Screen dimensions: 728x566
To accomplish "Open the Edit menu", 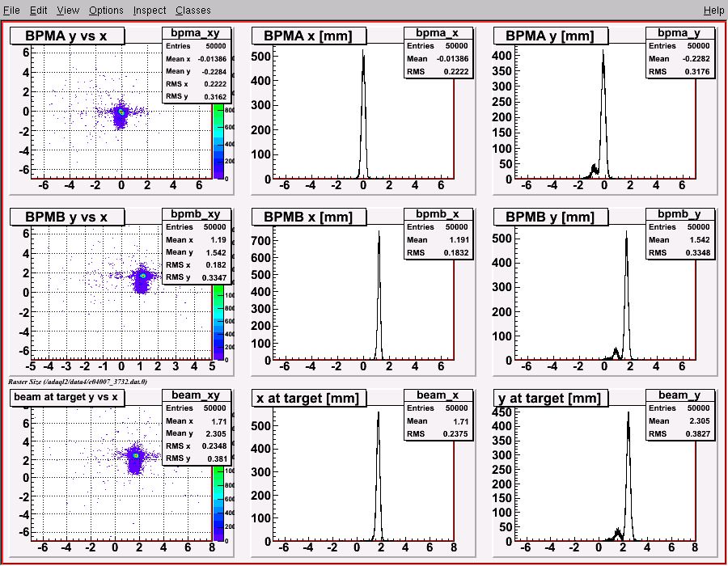I will (x=39, y=10).
